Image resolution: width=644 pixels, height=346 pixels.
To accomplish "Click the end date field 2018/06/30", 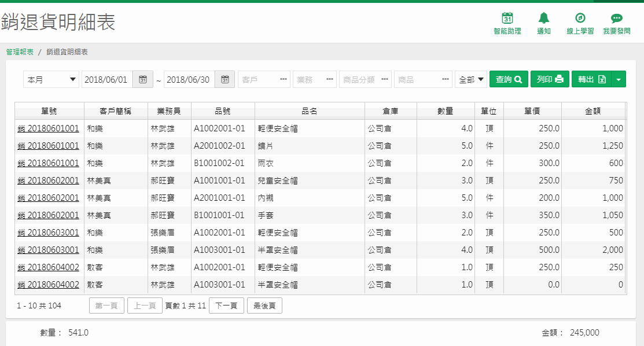I will (x=189, y=79).
